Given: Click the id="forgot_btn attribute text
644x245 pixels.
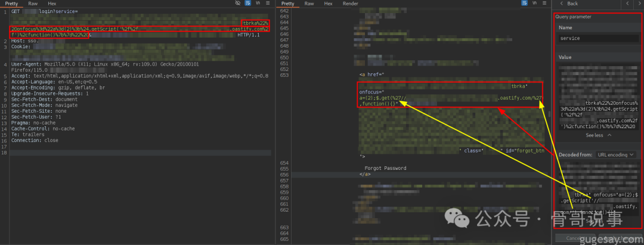Looking at the screenshot, I should click(x=525, y=151).
